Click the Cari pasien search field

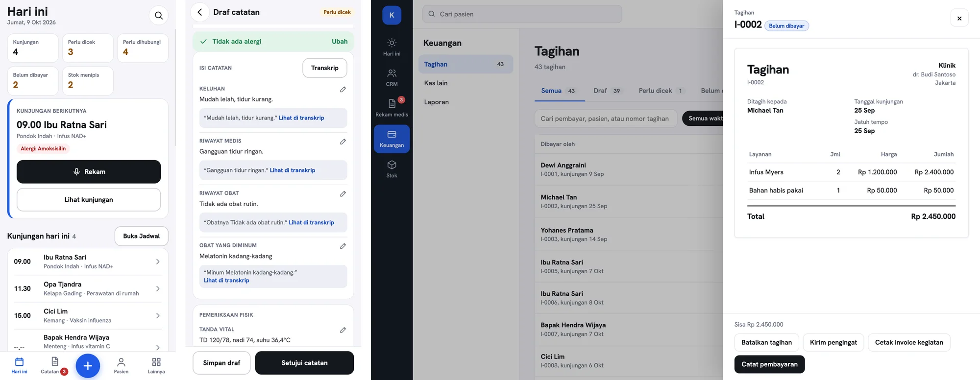522,14
